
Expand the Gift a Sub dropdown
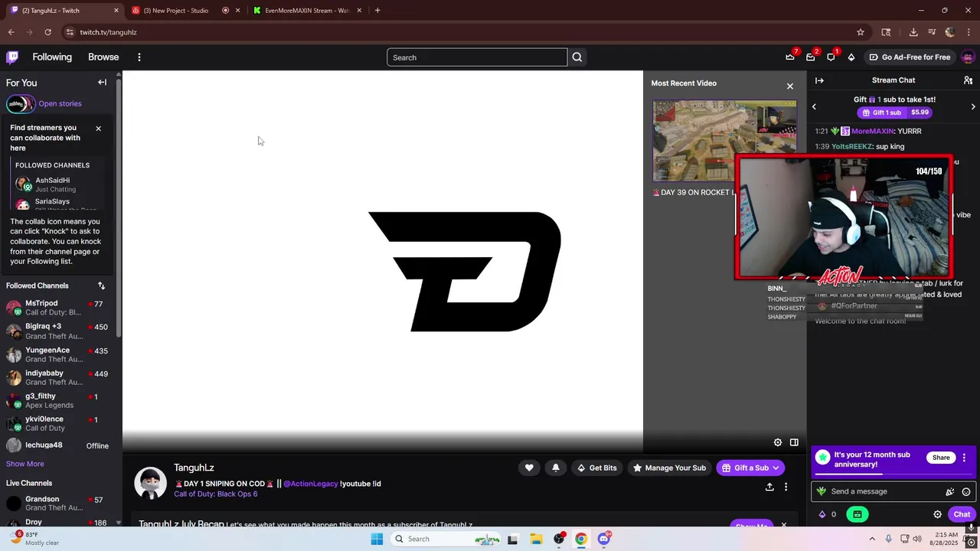coord(776,468)
